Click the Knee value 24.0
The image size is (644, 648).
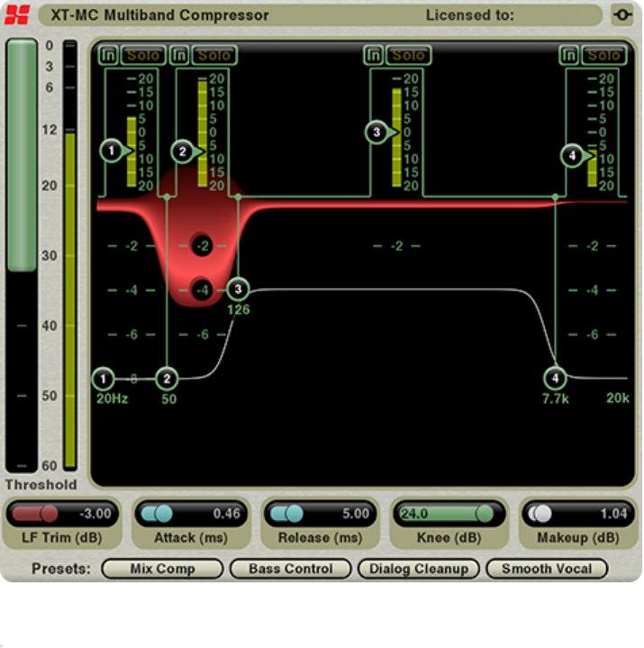point(414,514)
